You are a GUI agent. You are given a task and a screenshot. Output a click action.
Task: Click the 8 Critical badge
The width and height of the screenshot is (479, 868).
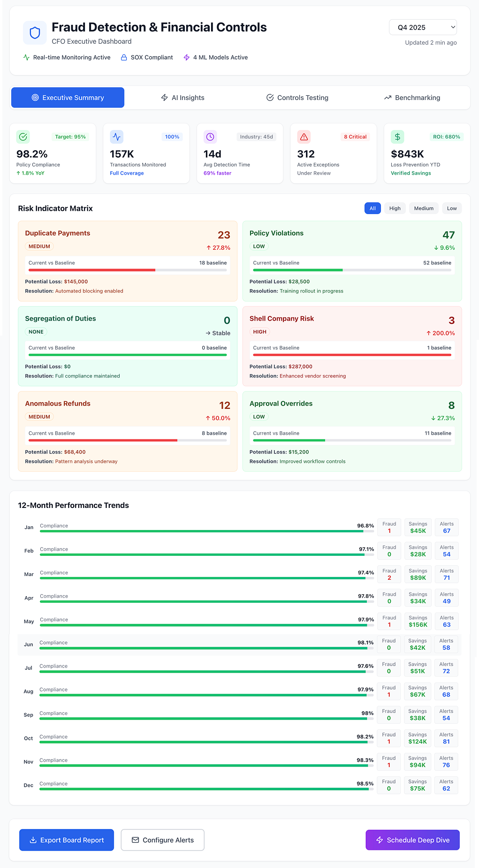pyautogui.click(x=355, y=137)
